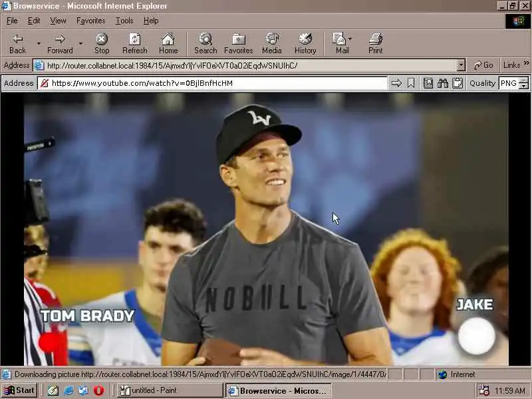Image resolution: width=532 pixels, height=399 pixels.
Task: Launch Internet Explorer from quick launch
Action: click(68, 390)
